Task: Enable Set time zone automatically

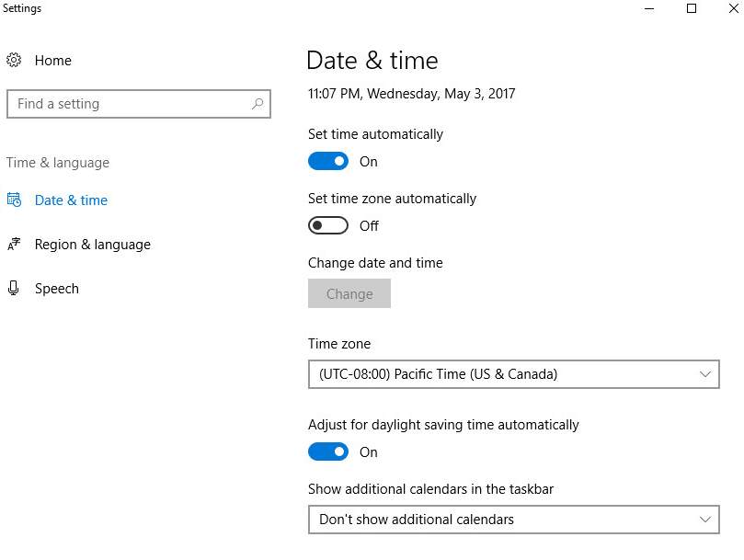Action: [328, 225]
